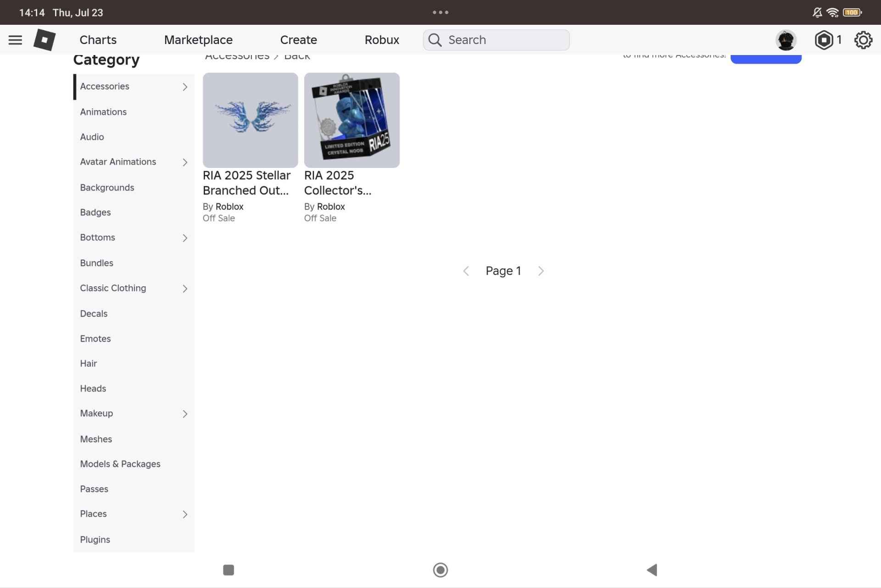The width and height of the screenshot is (881, 588).
Task: Open the Robux balance icon
Action: (x=824, y=40)
